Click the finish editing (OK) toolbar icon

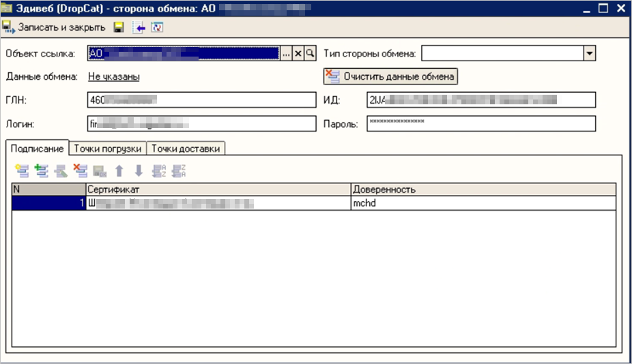pyautogui.click(x=100, y=170)
